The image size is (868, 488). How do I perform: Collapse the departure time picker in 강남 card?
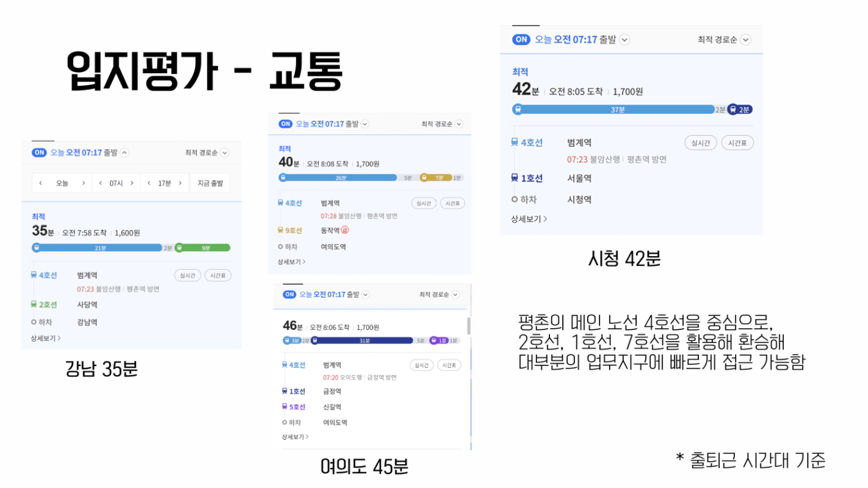125,153
